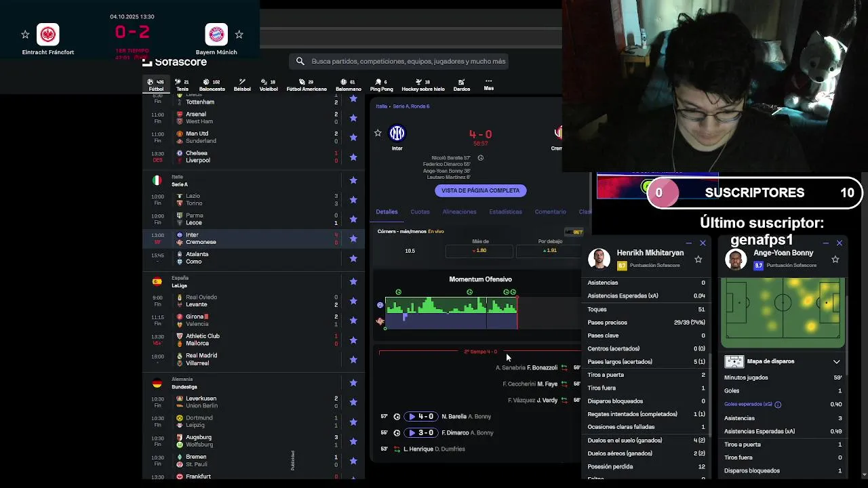Open the Más sports menu
The image size is (868, 488).
(x=488, y=85)
